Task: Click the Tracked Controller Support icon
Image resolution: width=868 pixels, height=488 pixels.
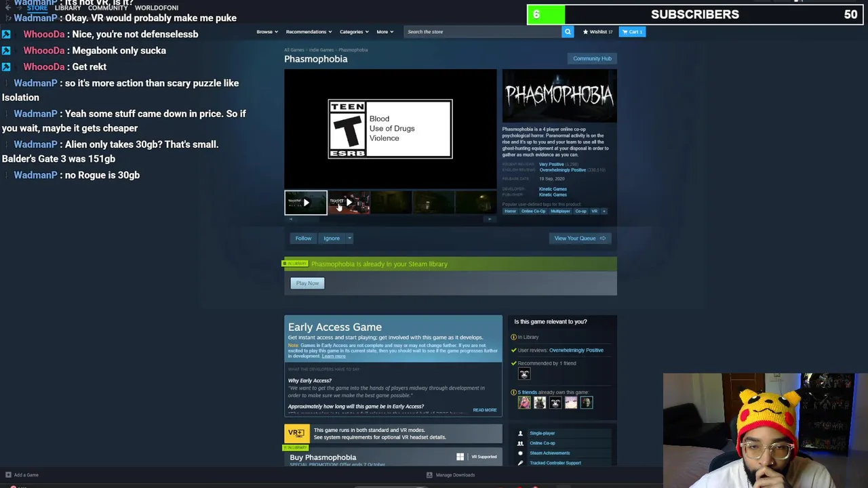Action: click(520, 463)
